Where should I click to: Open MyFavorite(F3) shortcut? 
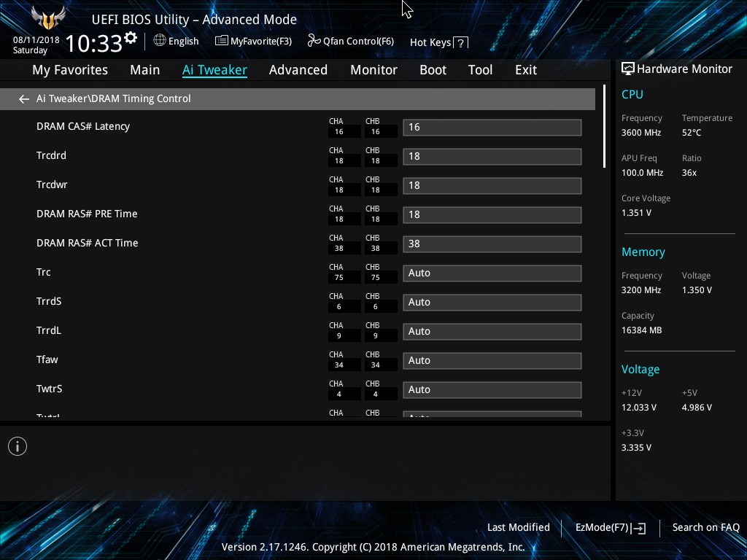point(261,42)
